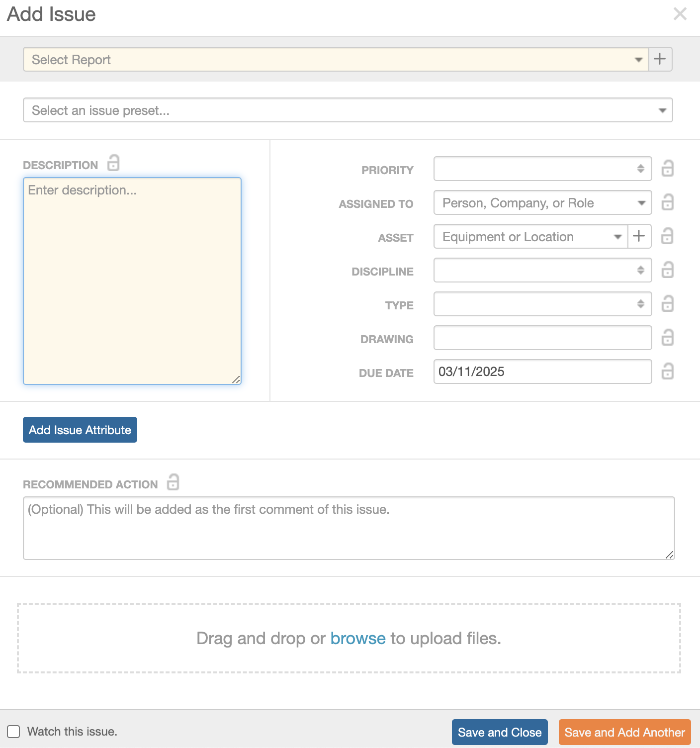Click the Add Issue Attribute button

(x=80, y=430)
